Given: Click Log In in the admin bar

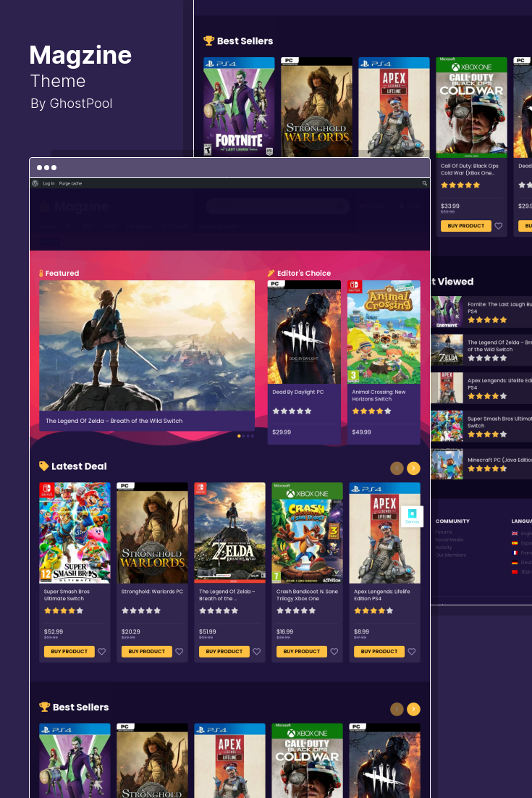Looking at the screenshot, I should pos(48,183).
